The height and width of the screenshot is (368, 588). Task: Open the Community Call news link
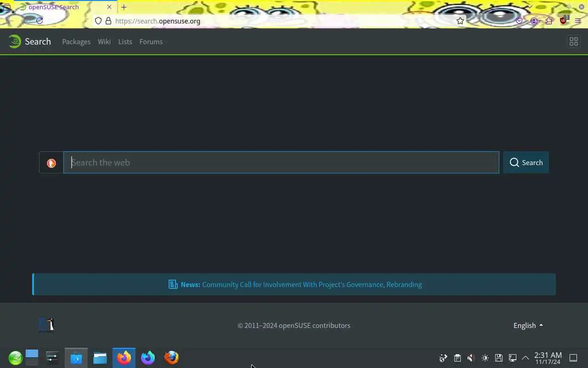tap(312, 284)
